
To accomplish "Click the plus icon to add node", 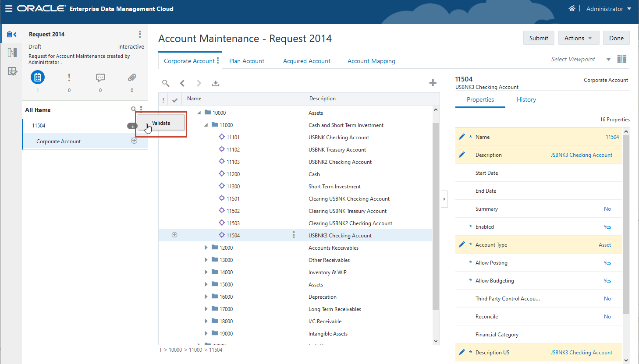I will tap(433, 83).
